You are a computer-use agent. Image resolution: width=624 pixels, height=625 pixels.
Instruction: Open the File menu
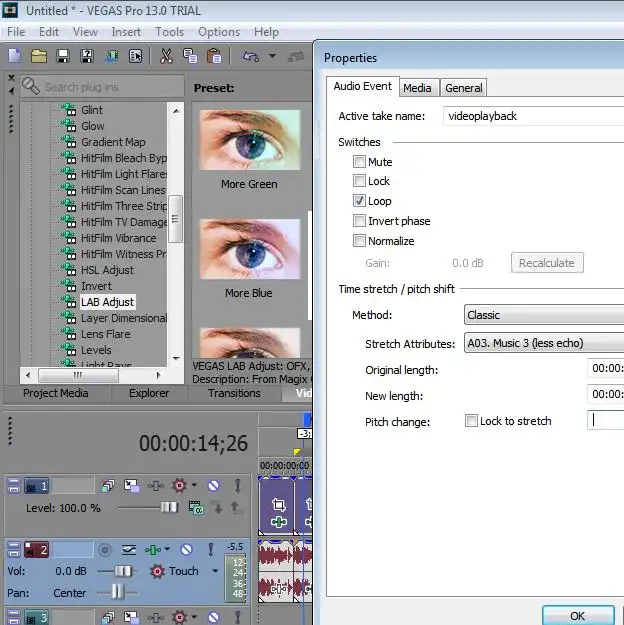tap(16, 32)
